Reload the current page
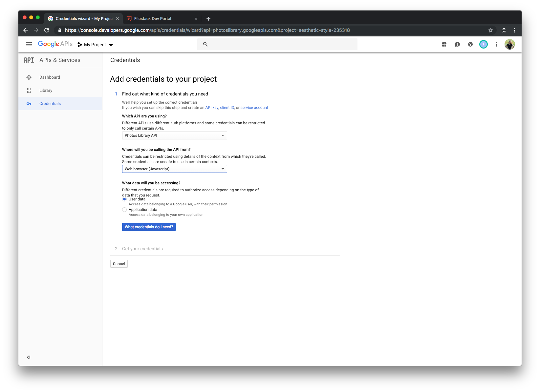This screenshot has width=540, height=392. pyautogui.click(x=47, y=30)
